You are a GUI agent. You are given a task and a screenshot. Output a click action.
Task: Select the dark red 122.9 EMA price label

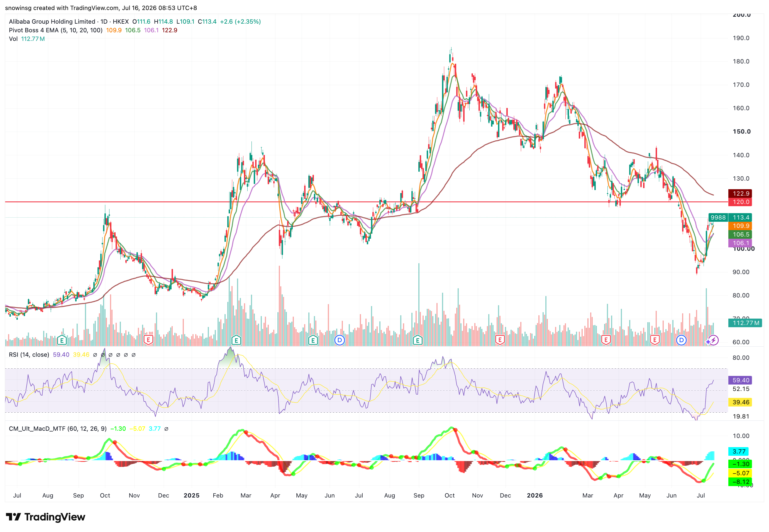tap(740, 194)
